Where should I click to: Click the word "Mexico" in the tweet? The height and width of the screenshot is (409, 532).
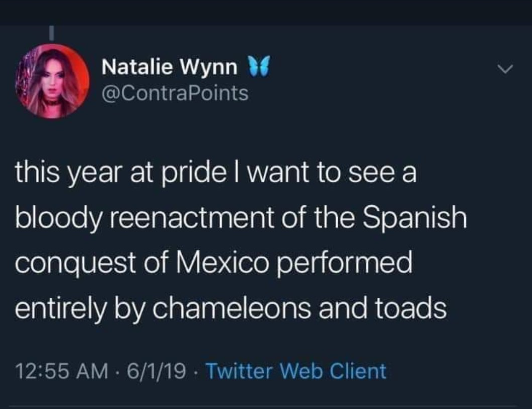(x=219, y=264)
